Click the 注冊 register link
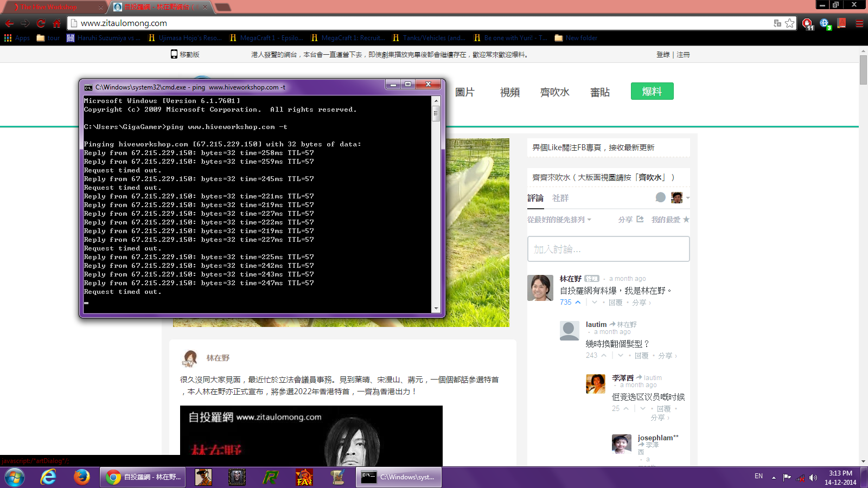 (x=683, y=55)
